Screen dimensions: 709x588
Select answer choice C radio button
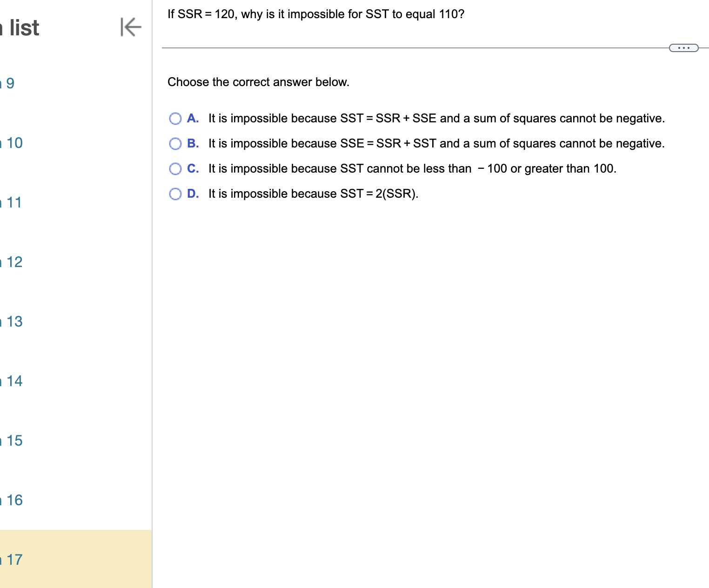[175, 168]
